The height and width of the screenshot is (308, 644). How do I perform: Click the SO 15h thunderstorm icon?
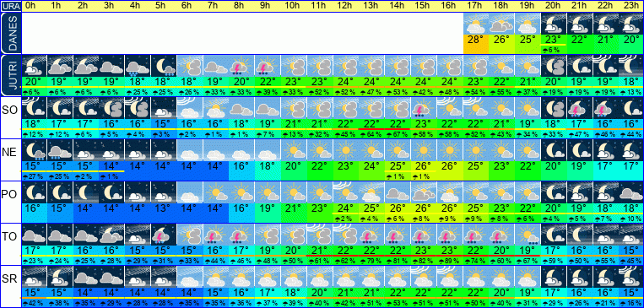tap(424, 108)
